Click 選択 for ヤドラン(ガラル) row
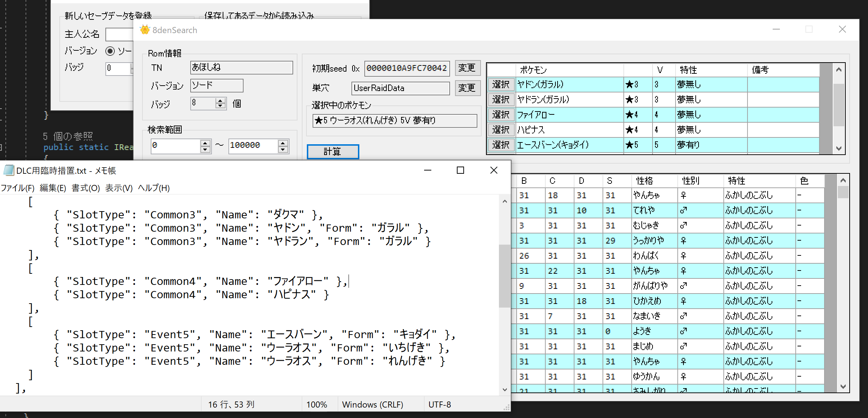 point(501,100)
